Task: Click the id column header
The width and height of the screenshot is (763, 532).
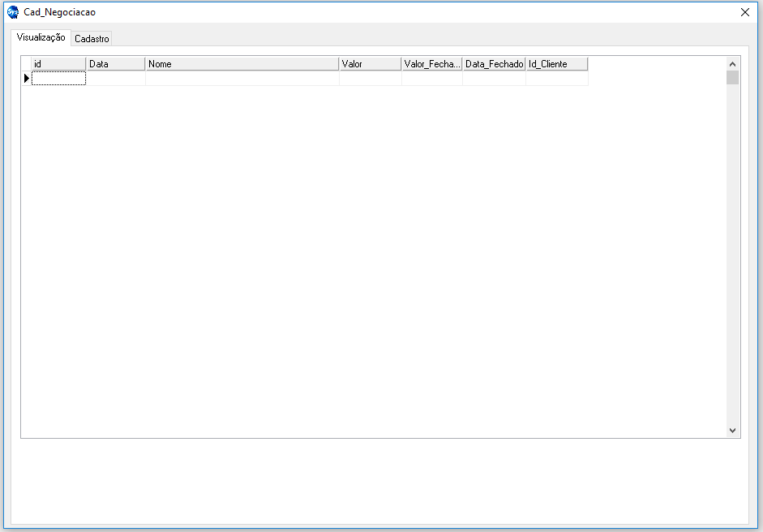Action: click(x=58, y=64)
